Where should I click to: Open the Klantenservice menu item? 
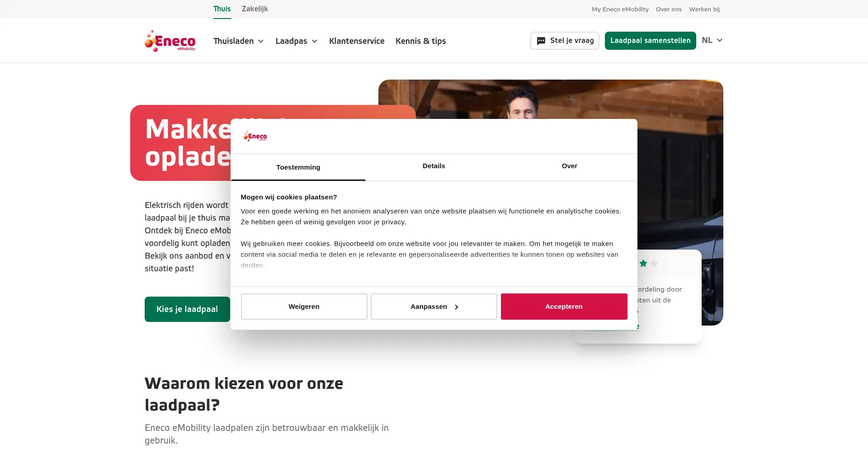[x=357, y=41]
